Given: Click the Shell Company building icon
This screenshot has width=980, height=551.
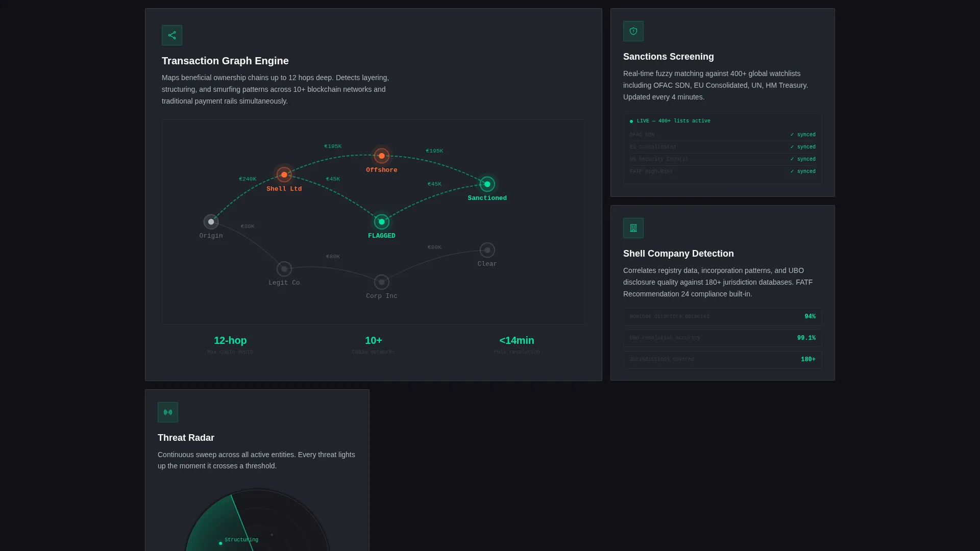Looking at the screenshot, I should (633, 228).
